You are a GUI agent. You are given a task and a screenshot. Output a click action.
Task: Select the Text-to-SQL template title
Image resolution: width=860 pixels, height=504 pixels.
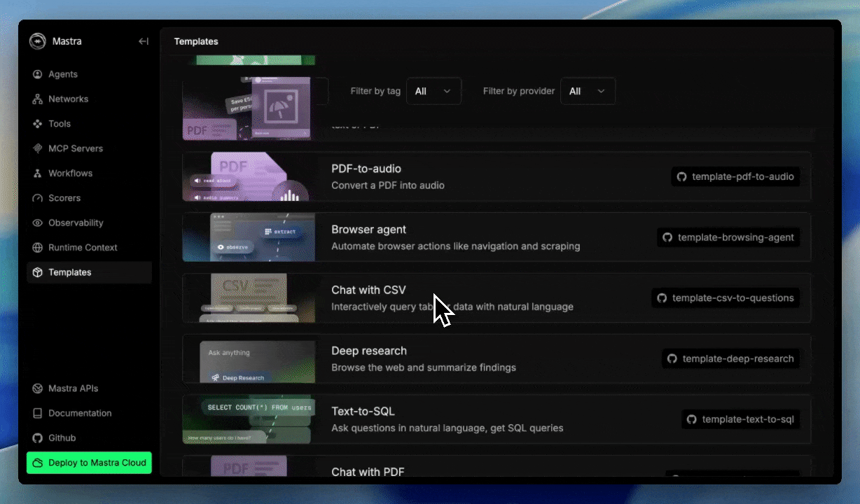(x=363, y=412)
